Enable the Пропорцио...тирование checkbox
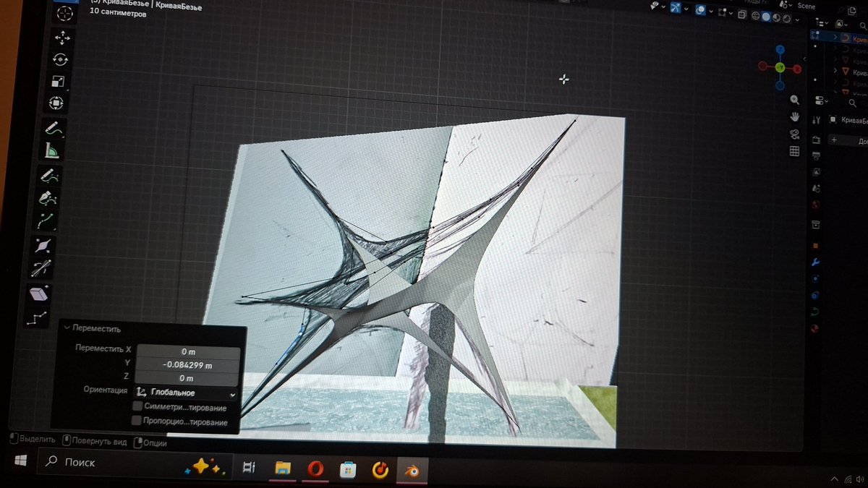Screen dimensions: 868x488 coord(137,421)
